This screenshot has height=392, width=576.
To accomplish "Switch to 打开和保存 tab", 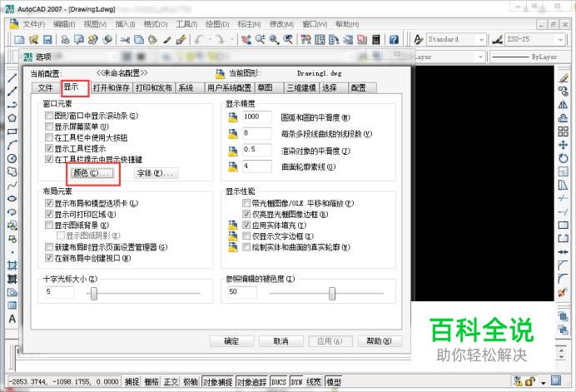I will [111, 88].
